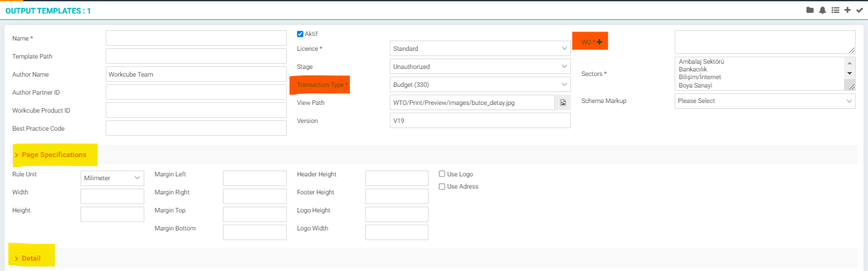Click the Name input field
The height and width of the screenshot is (271, 868).
[x=196, y=38]
